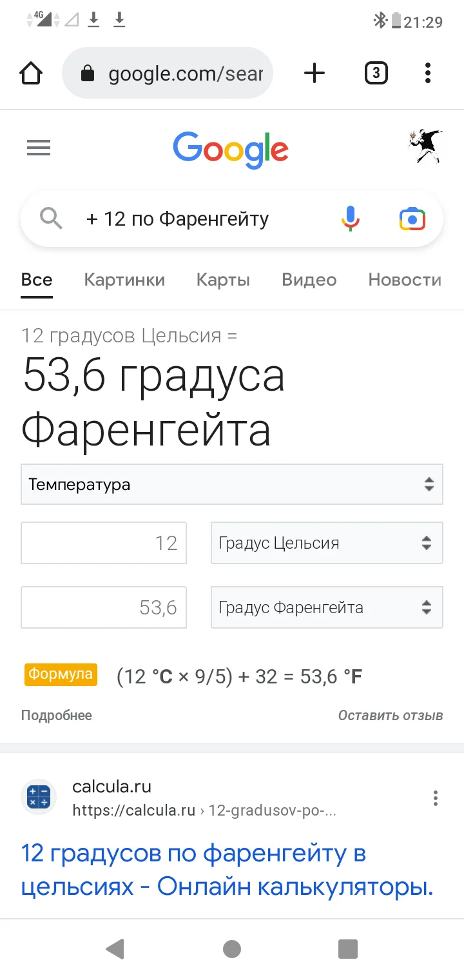Tap Оставить отзыв feedback link
The height and width of the screenshot is (980, 464).
point(390,715)
